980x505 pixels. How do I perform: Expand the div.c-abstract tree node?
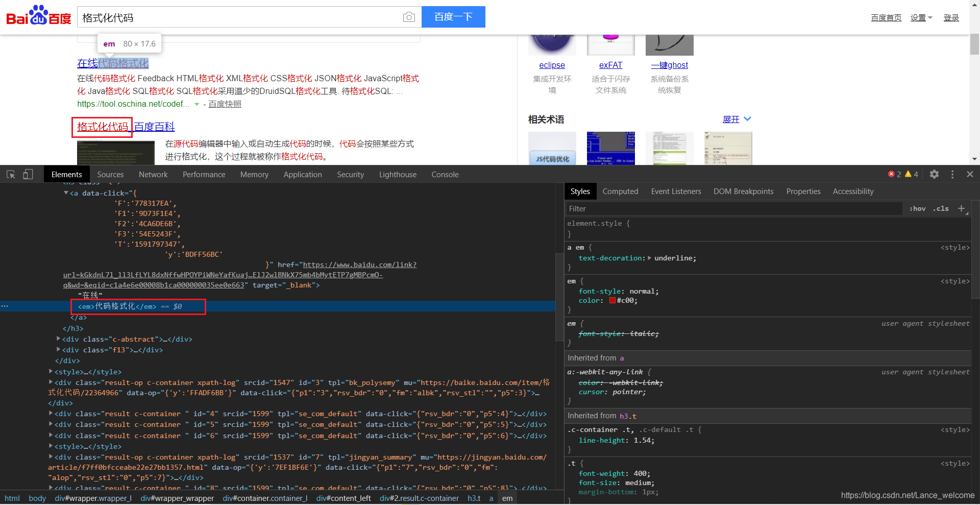(x=58, y=339)
